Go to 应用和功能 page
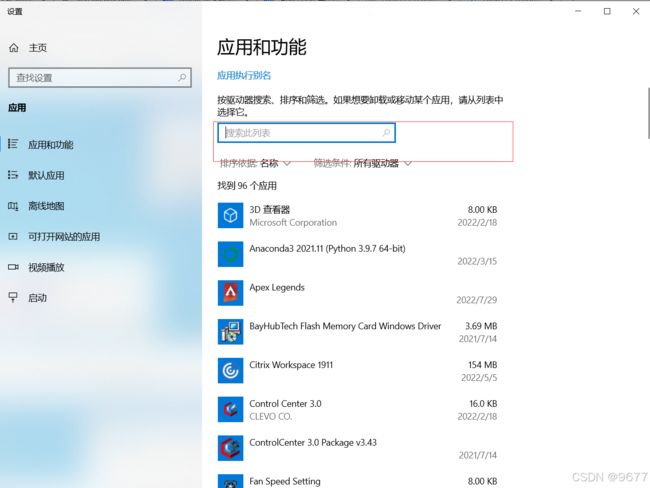650x488 pixels. coord(101,144)
